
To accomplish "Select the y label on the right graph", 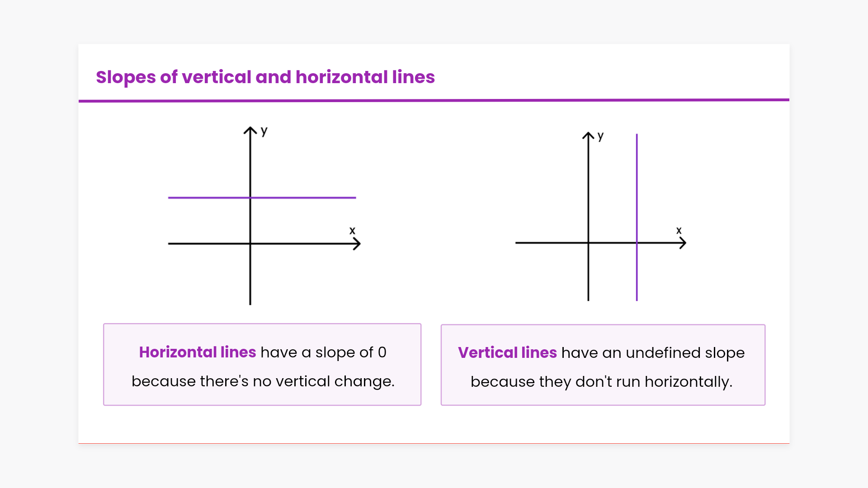I will pyautogui.click(x=600, y=136).
